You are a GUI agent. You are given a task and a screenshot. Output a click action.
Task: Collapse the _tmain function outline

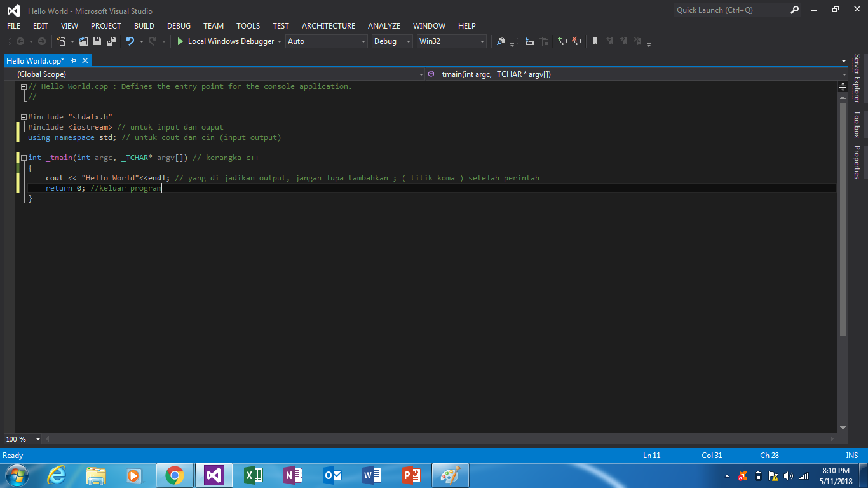(x=24, y=158)
